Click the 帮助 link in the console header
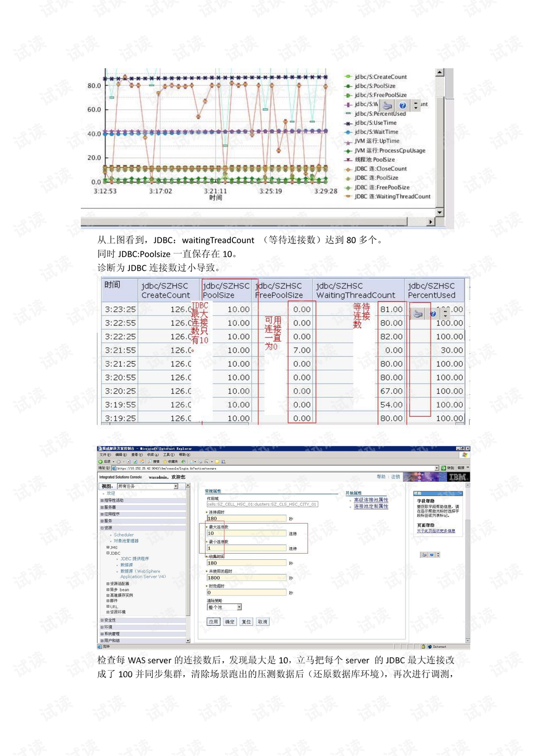Viewport: 535px width, 756px height. pyautogui.click(x=381, y=477)
